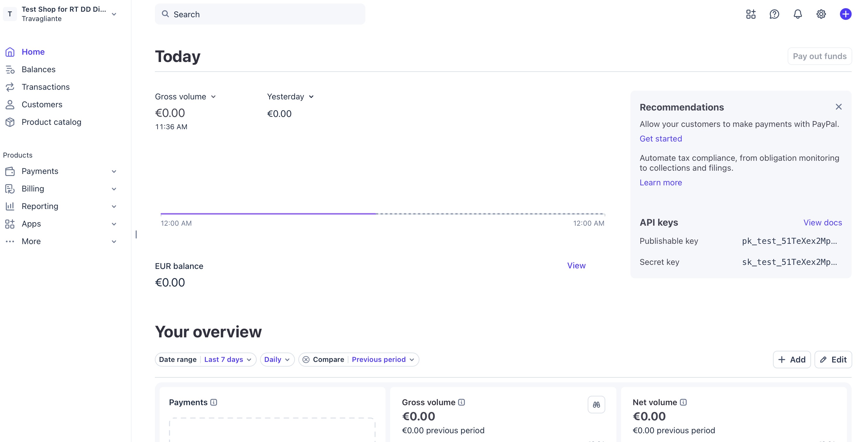Expand the Billing menu chevron
This screenshot has width=868, height=442.
pyautogui.click(x=114, y=189)
